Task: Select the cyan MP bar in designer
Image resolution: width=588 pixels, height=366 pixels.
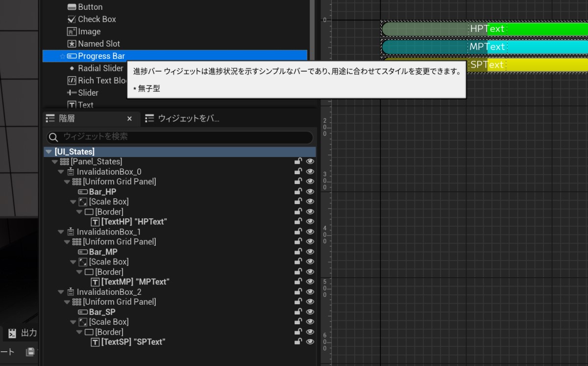Action: 485,47
